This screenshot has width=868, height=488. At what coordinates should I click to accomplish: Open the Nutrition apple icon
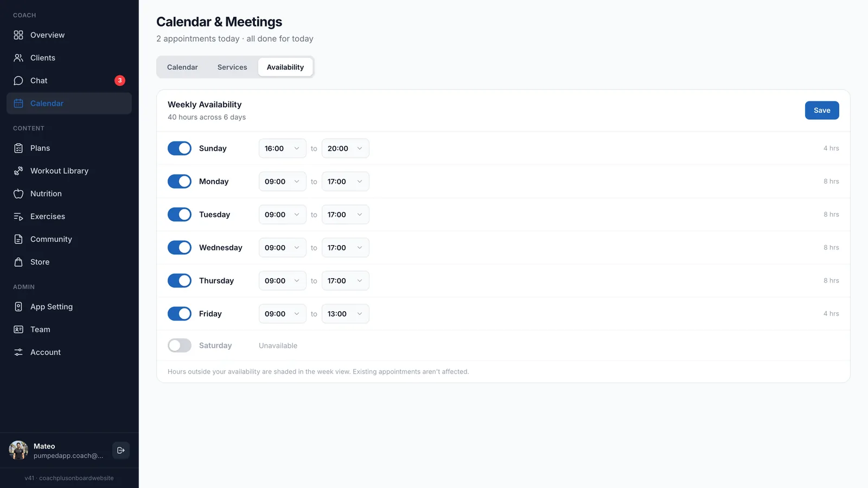(x=18, y=194)
